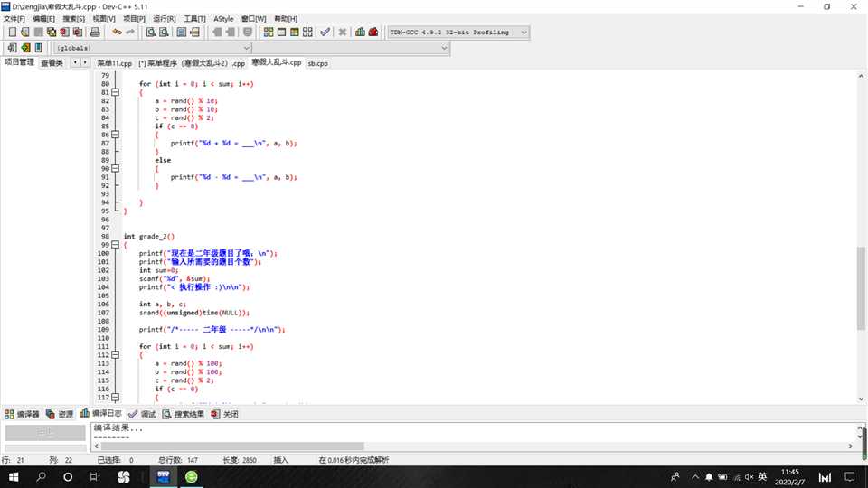This screenshot has width=868, height=488.
Task: Click the Open file icon
Action: 25,33
